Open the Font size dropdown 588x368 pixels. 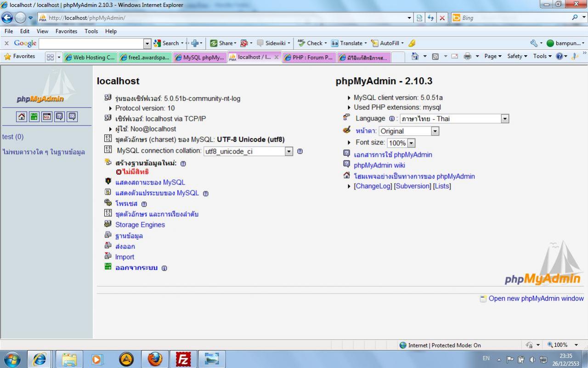click(401, 143)
